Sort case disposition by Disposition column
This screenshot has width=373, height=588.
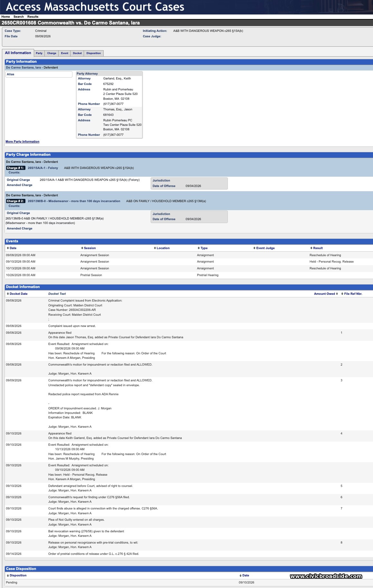click(x=17, y=575)
